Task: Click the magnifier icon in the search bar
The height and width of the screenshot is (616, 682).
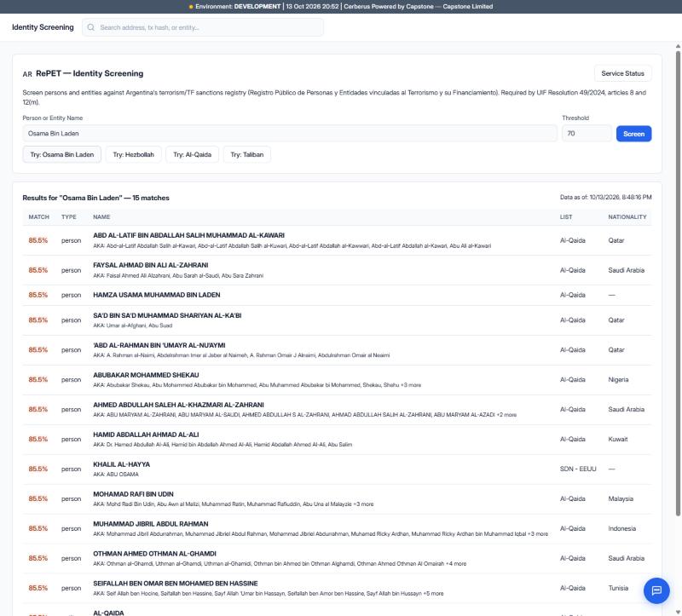Action: click(91, 27)
